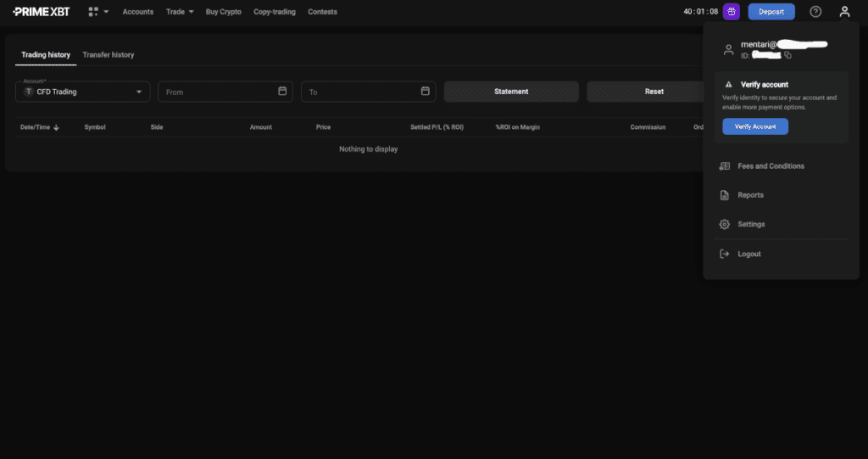Open Copy-trading from top navigation

[275, 12]
